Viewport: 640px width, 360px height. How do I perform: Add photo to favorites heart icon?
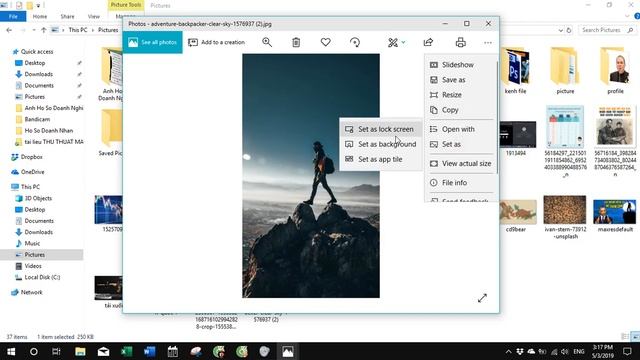(325, 42)
